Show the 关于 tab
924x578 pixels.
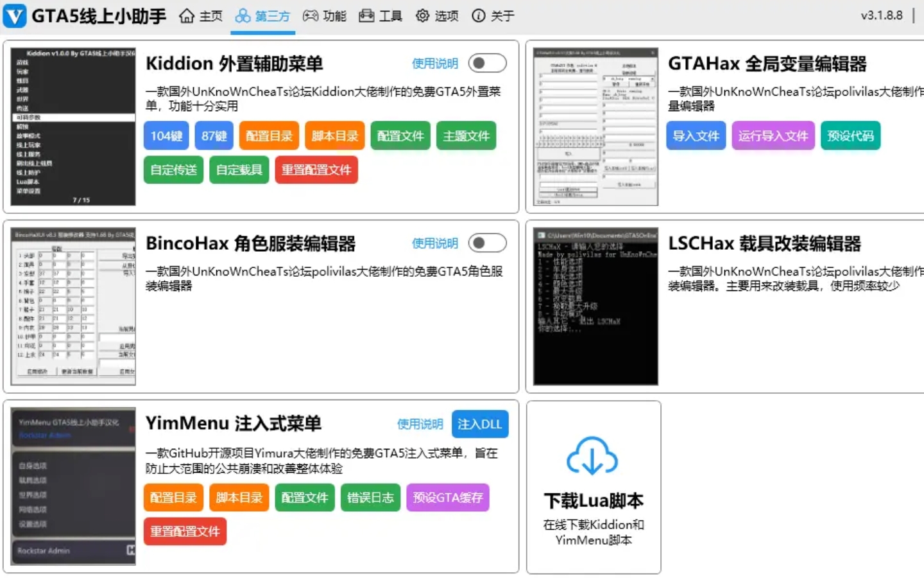pyautogui.click(x=492, y=15)
